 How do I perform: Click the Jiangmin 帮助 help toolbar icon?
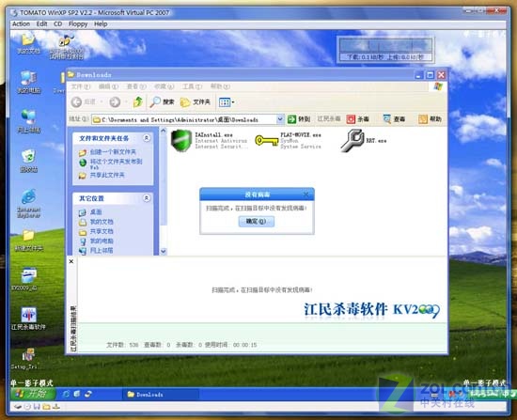(x=430, y=119)
